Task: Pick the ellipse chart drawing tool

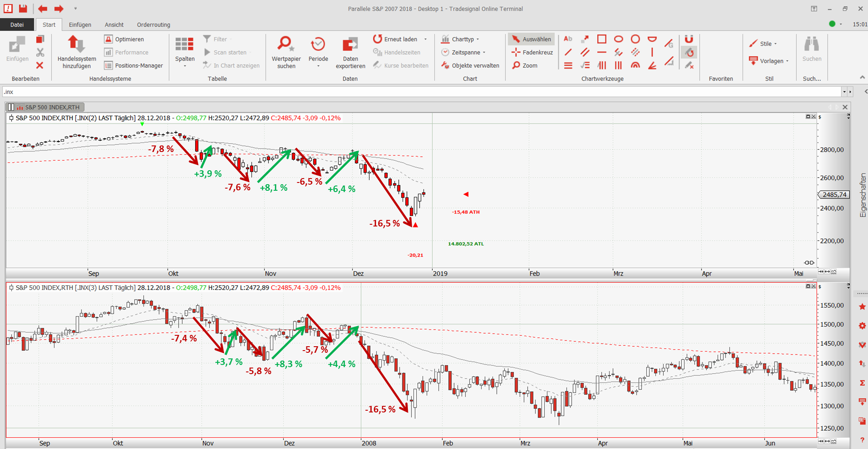Action: click(618, 39)
